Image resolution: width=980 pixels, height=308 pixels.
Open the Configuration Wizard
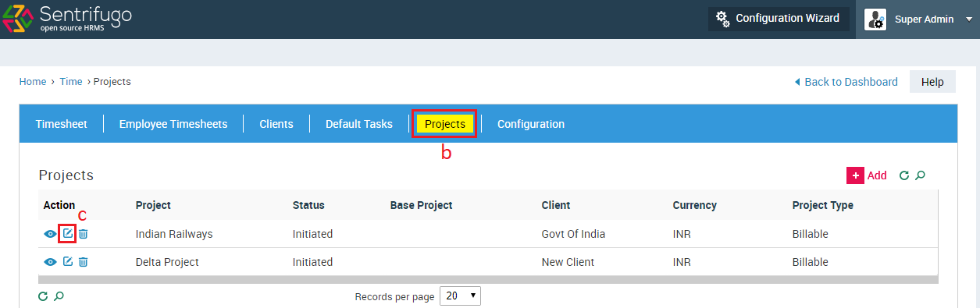click(x=779, y=19)
